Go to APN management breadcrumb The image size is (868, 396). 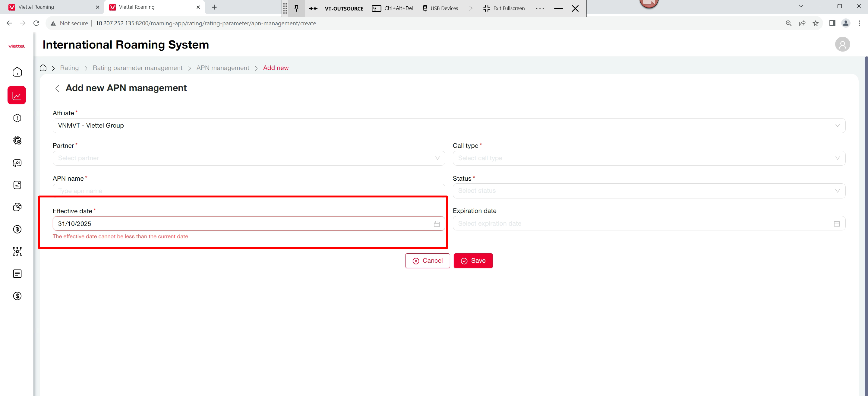(x=223, y=68)
